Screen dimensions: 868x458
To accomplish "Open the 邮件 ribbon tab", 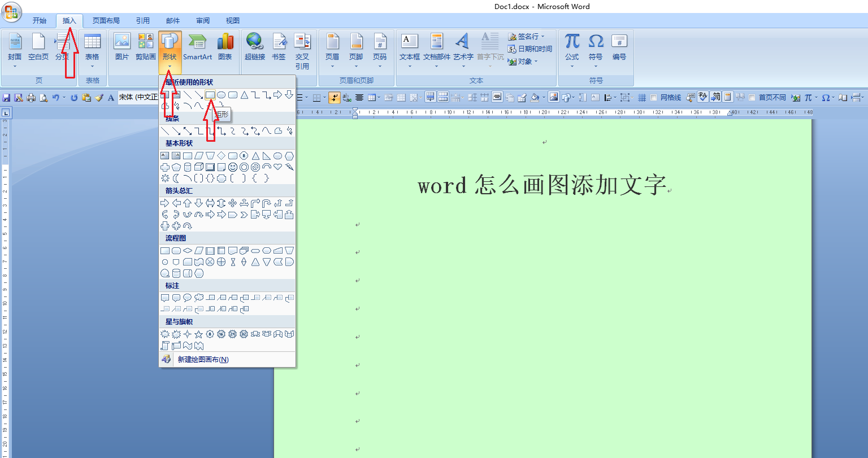I will 173,20.
